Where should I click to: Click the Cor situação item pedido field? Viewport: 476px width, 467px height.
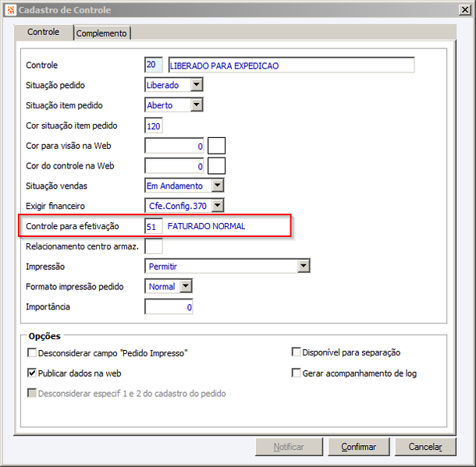[x=153, y=126]
